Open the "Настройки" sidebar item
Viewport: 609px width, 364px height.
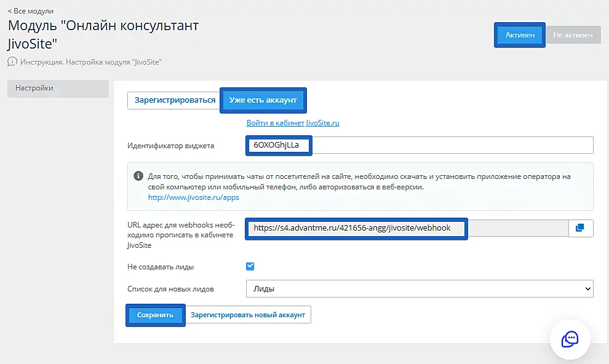coord(58,89)
